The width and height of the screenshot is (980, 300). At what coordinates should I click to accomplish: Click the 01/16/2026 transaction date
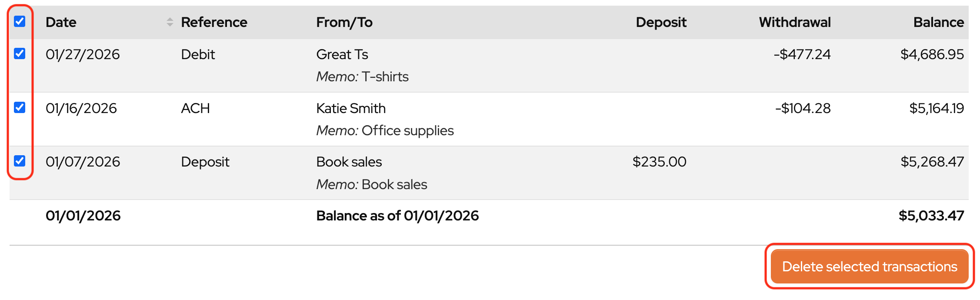81,108
